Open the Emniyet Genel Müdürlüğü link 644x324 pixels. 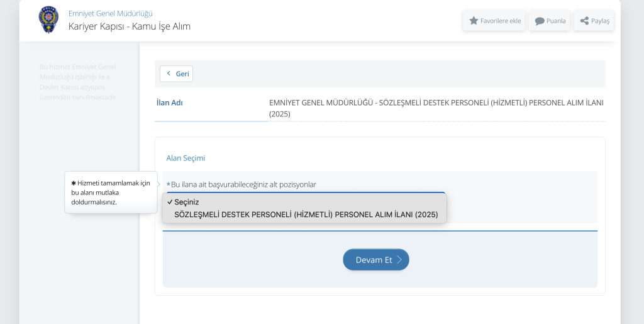(x=111, y=13)
